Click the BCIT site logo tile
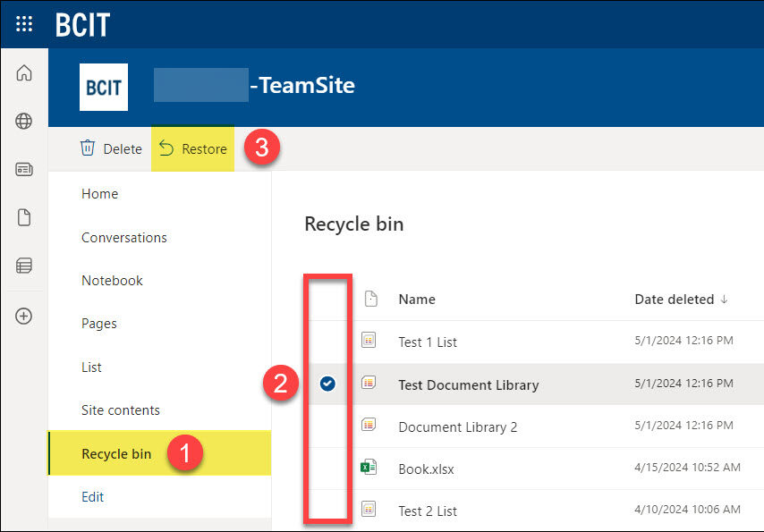The height and width of the screenshot is (532, 764). click(104, 87)
